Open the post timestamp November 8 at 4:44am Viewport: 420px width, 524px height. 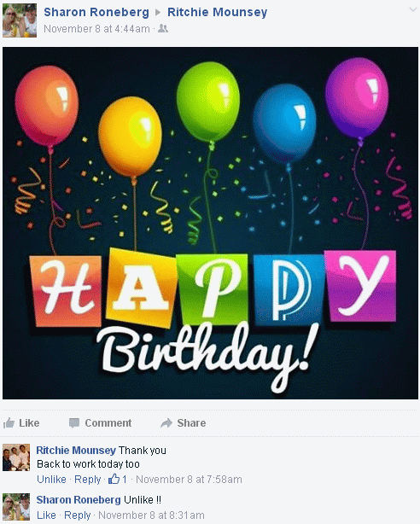[97, 29]
